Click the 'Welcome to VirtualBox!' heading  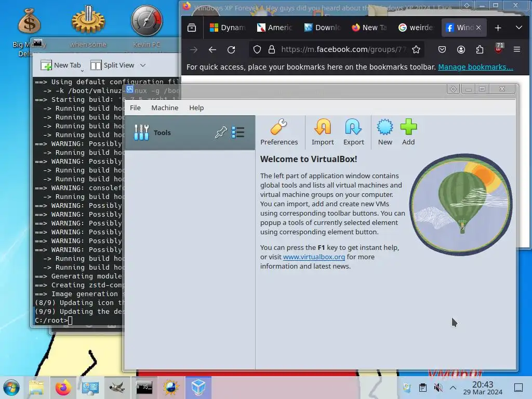pyautogui.click(x=309, y=159)
